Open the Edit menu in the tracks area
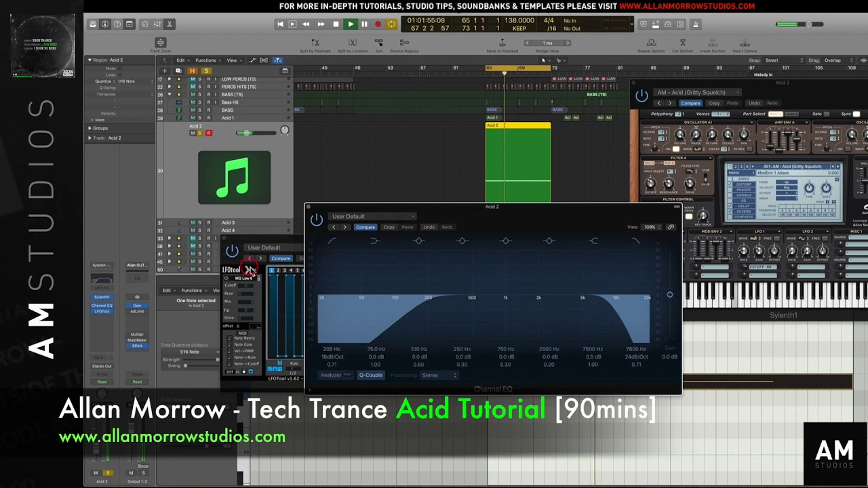Viewport: 868px width, 488px height. [x=182, y=60]
